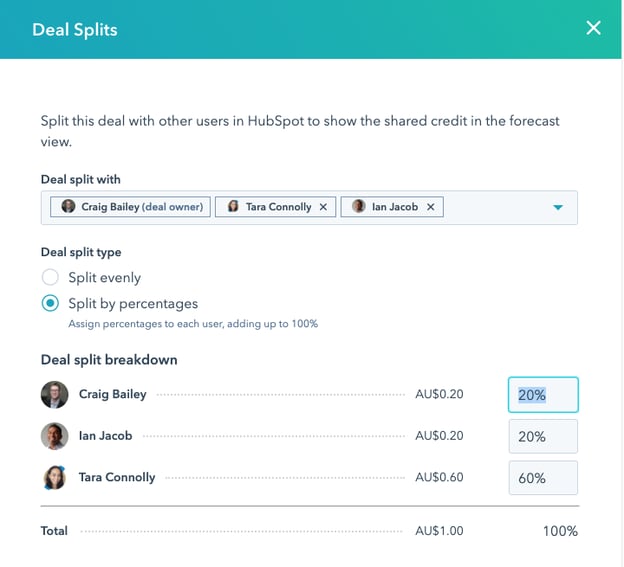Select the Split by percentages option

50,303
